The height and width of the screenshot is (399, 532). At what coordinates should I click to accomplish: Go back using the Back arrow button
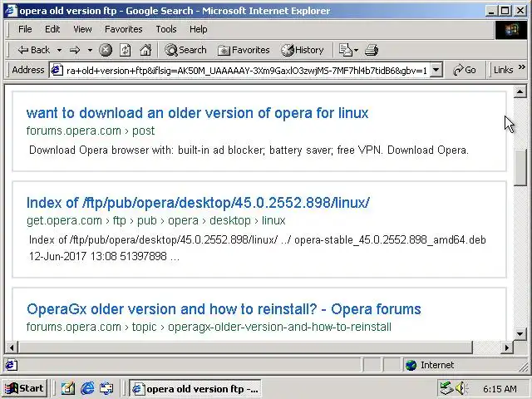[33, 50]
